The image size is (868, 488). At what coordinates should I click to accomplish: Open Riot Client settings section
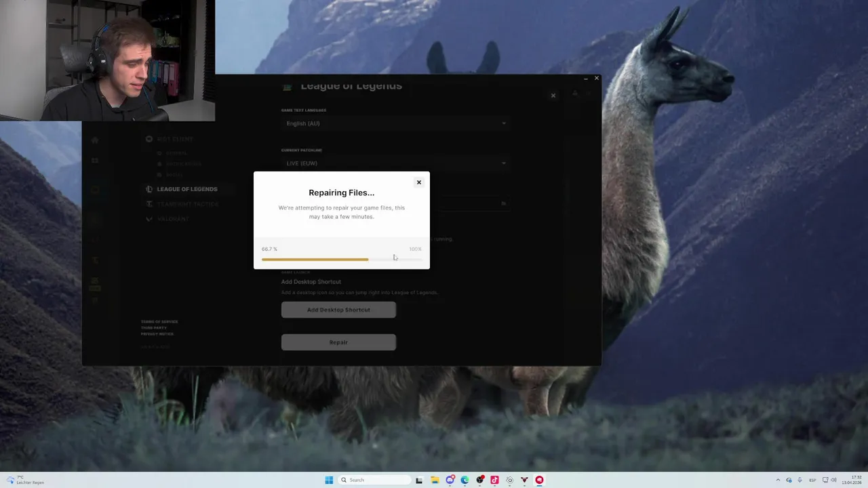pyautogui.click(x=170, y=139)
